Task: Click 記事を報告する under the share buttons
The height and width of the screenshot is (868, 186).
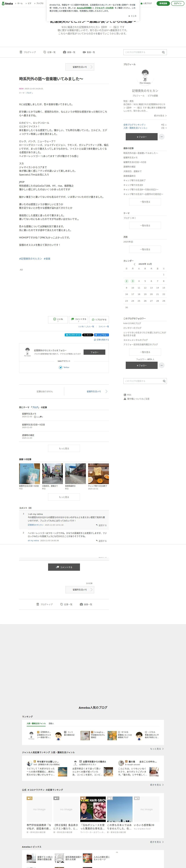Action: pyautogui.click(x=101, y=340)
